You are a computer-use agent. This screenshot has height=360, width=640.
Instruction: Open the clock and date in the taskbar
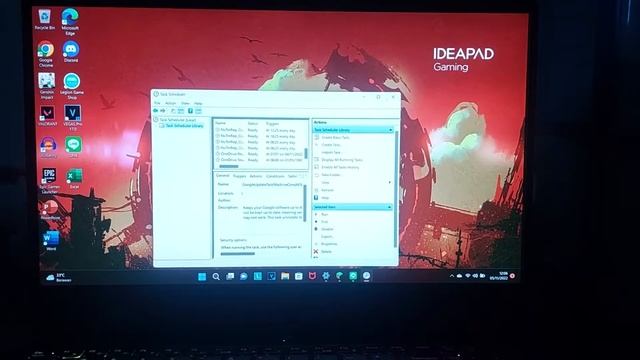click(x=500, y=276)
